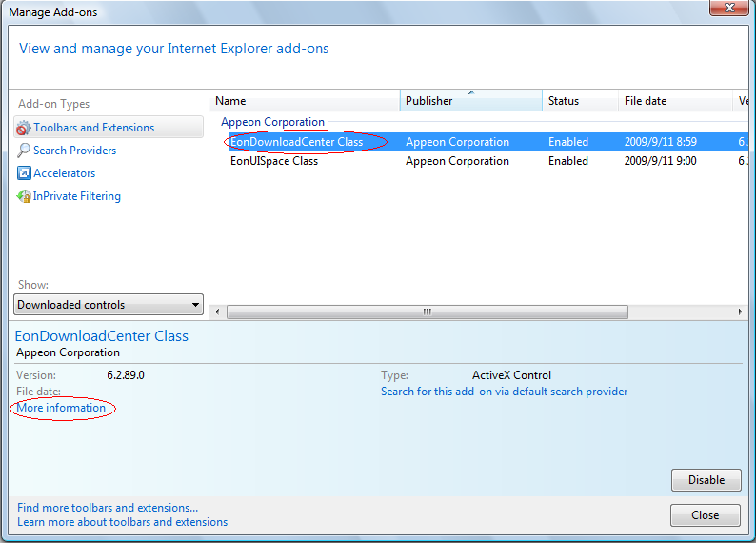Image resolution: width=756 pixels, height=543 pixels.
Task: Select Search Providers add-on type
Action: point(74,151)
